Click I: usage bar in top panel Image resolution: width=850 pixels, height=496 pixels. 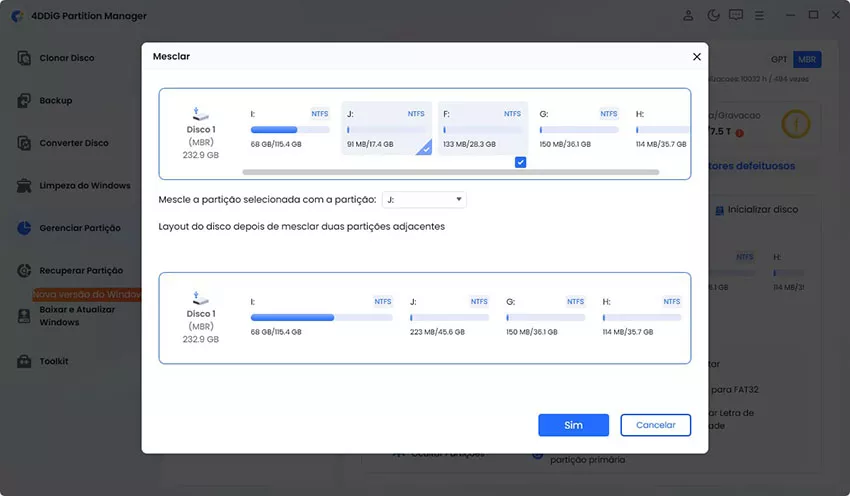(290, 130)
